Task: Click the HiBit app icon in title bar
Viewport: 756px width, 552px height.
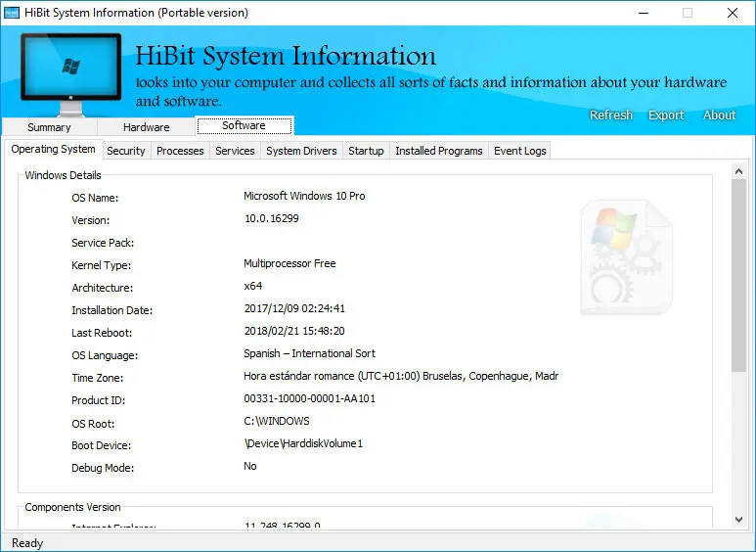Action: tap(12, 13)
